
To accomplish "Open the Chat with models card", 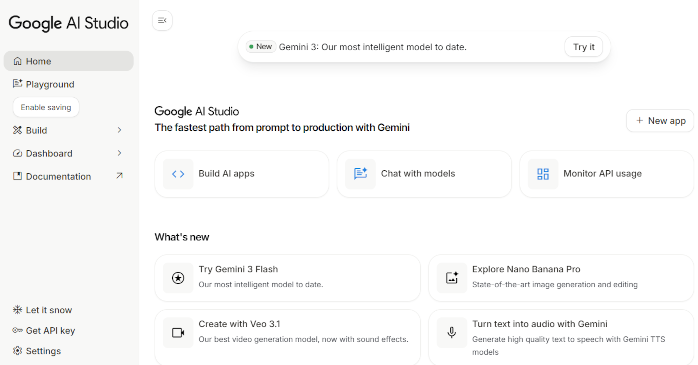I will click(424, 174).
